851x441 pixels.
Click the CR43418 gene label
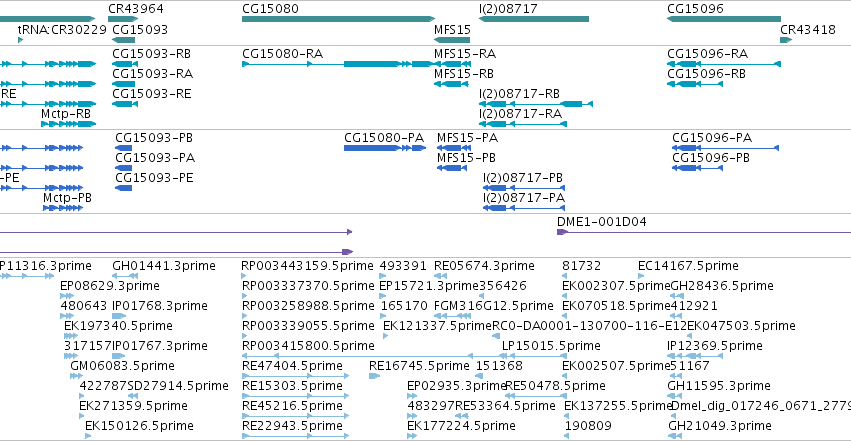tap(808, 30)
